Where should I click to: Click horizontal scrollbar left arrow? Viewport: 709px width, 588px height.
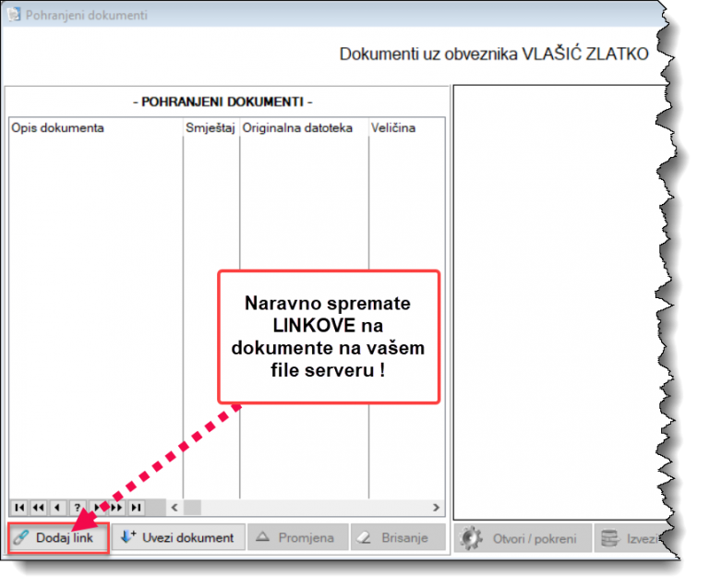[x=174, y=508]
